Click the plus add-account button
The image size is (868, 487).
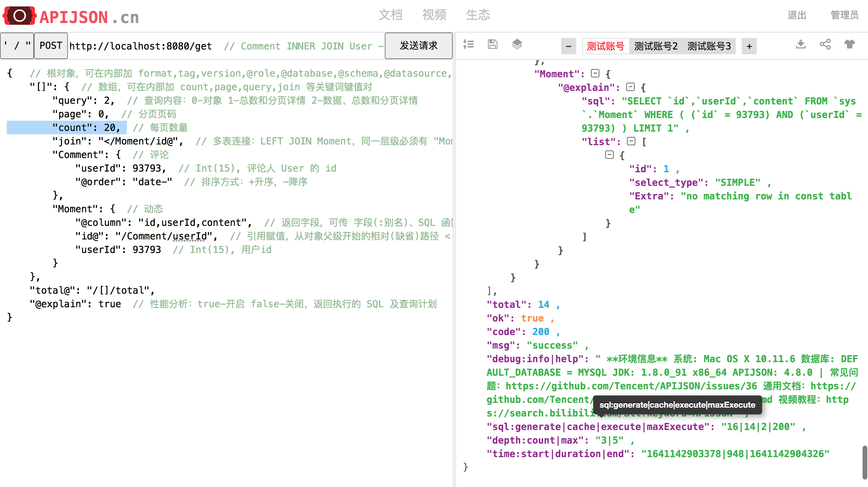pyautogui.click(x=749, y=46)
